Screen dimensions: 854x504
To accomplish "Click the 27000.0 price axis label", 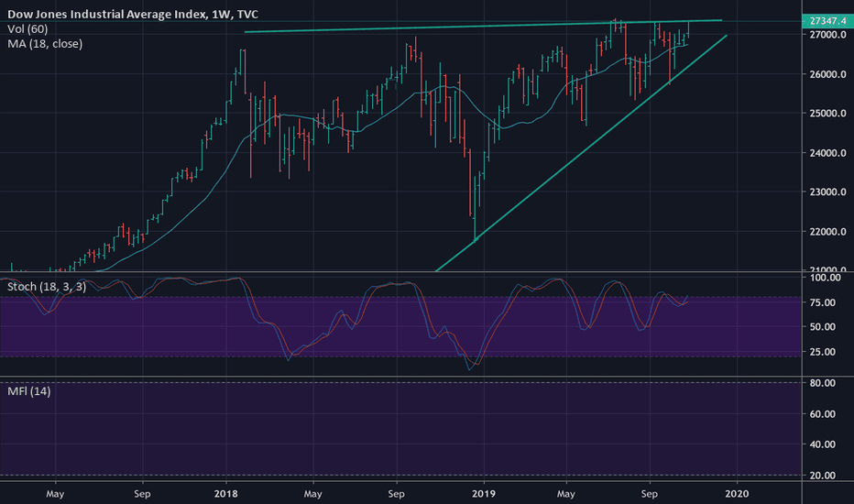I will [x=827, y=34].
